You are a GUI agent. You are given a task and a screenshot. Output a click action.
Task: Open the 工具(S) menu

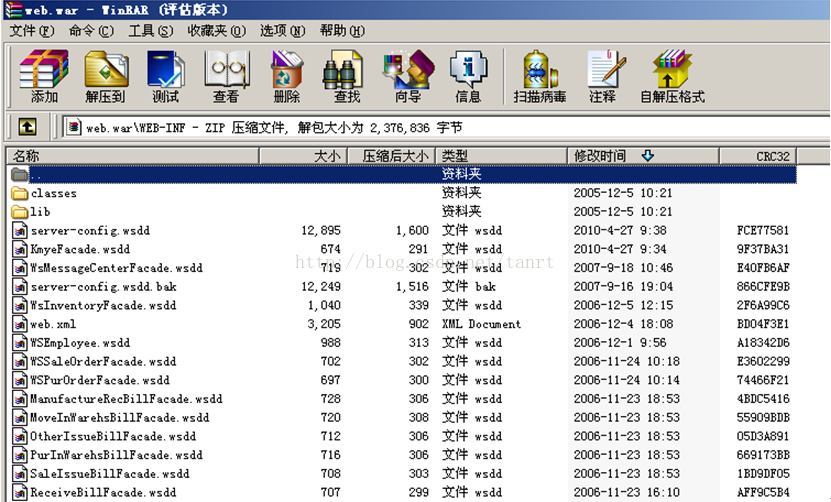point(151,31)
